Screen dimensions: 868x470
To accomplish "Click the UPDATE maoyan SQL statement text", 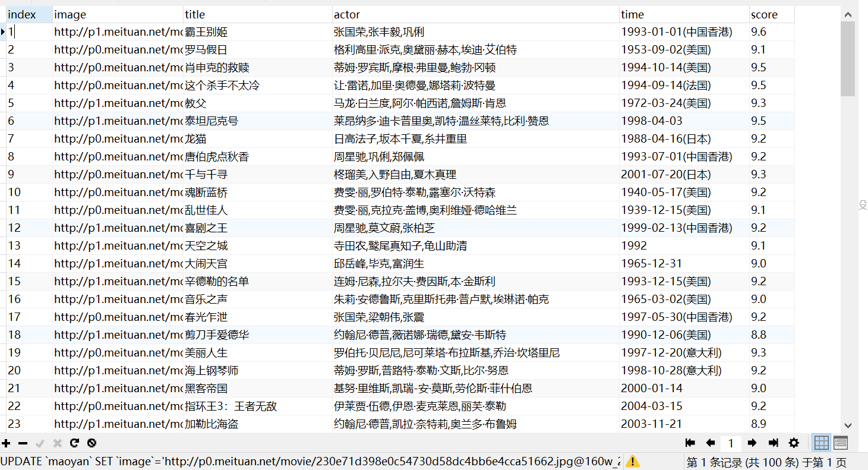I will click(x=311, y=462).
